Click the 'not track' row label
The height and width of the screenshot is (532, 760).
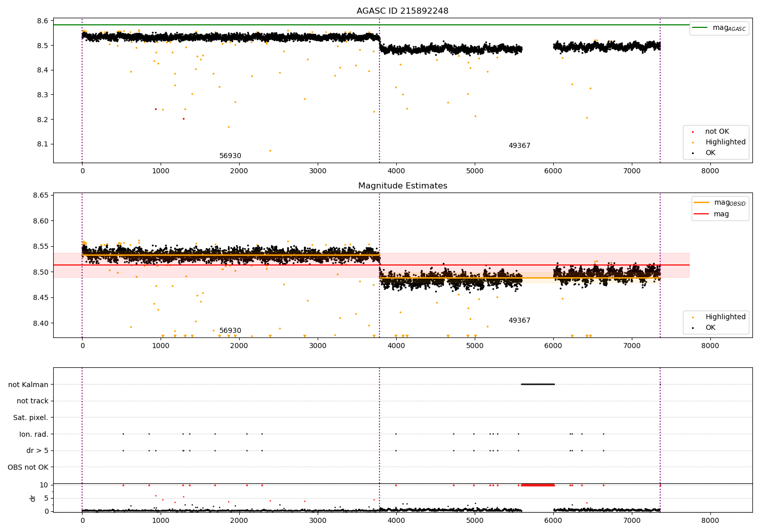tap(32, 401)
